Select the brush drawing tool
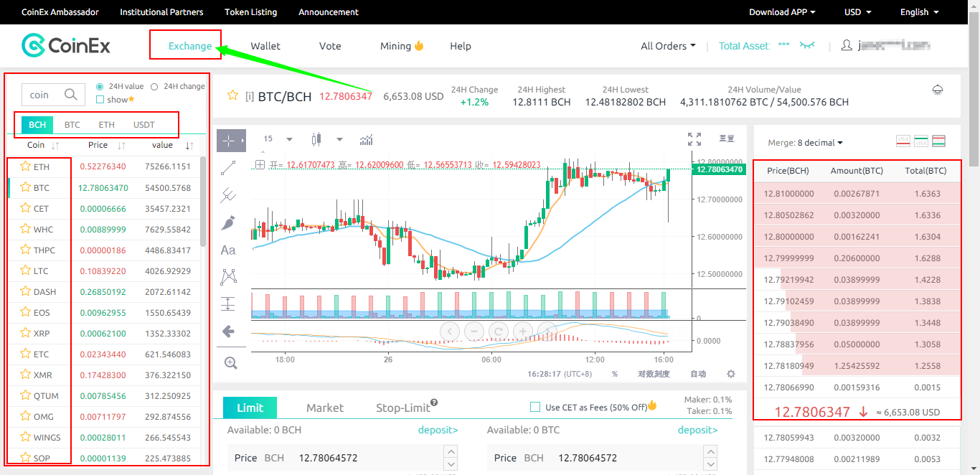The width and height of the screenshot is (980, 475). coord(229,222)
